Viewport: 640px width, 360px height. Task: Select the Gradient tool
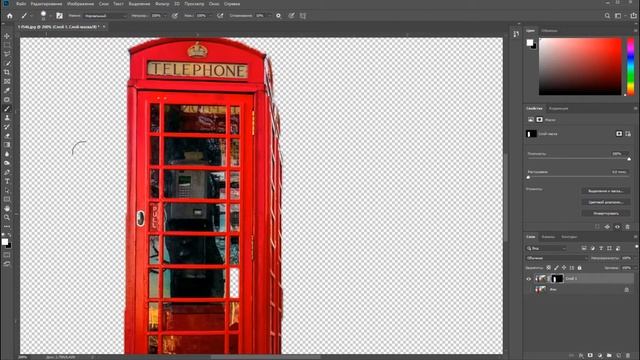click(x=7, y=144)
